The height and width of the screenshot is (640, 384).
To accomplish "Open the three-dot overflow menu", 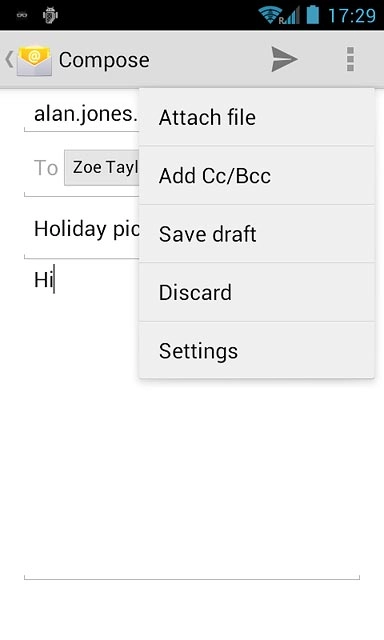I will click(350, 59).
